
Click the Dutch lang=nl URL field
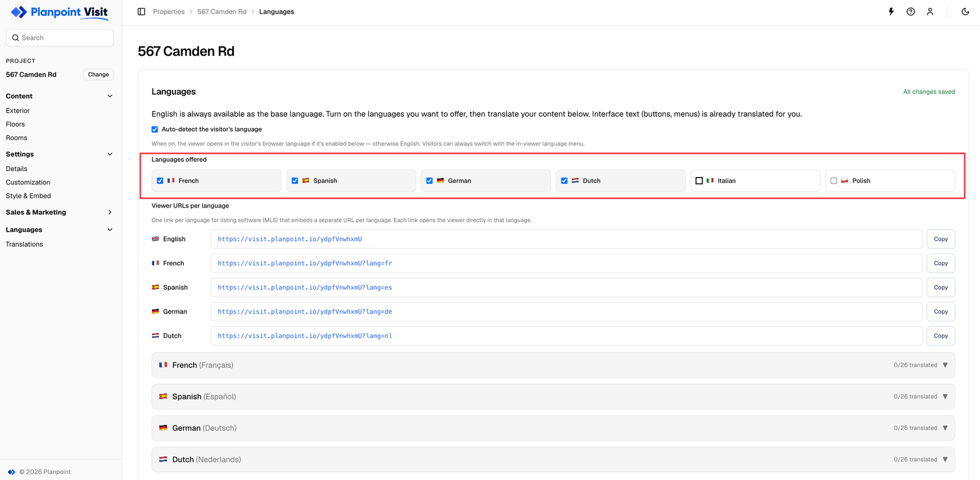(x=567, y=336)
